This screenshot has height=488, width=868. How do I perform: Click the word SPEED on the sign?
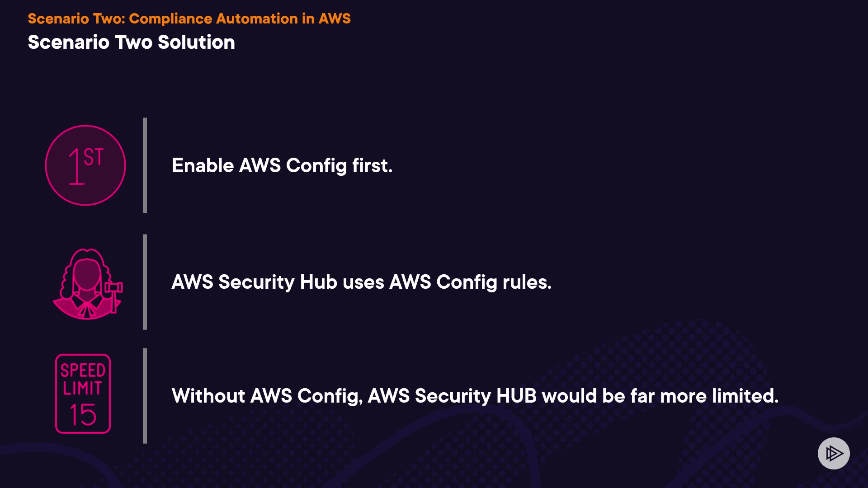pos(83,371)
